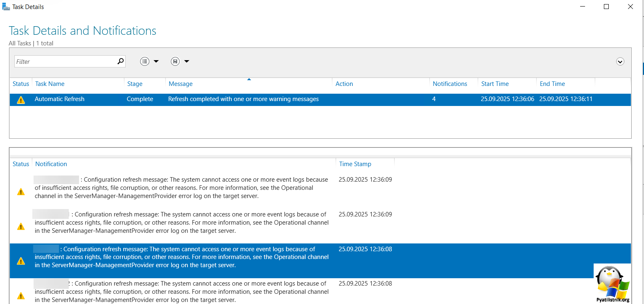Click the notifications count 4 cell
This screenshot has width=644, height=304.
pyautogui.click(x=434, y=99)
